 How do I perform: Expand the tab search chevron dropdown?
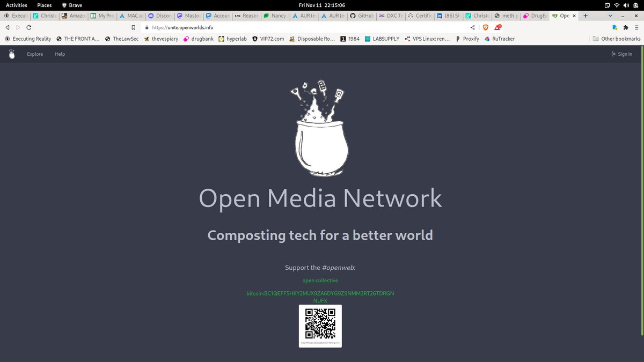point(610,16)
